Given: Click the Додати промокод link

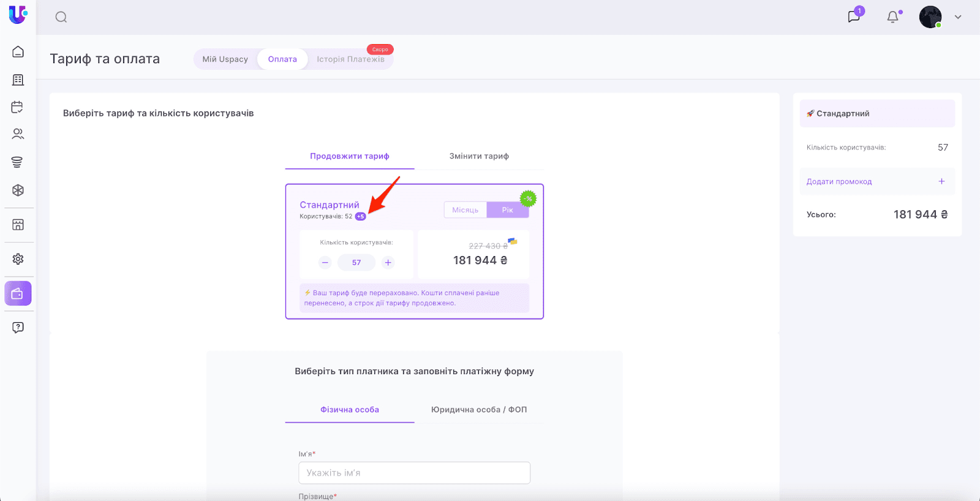Looking at the screenshot, I should coord(839,182).
